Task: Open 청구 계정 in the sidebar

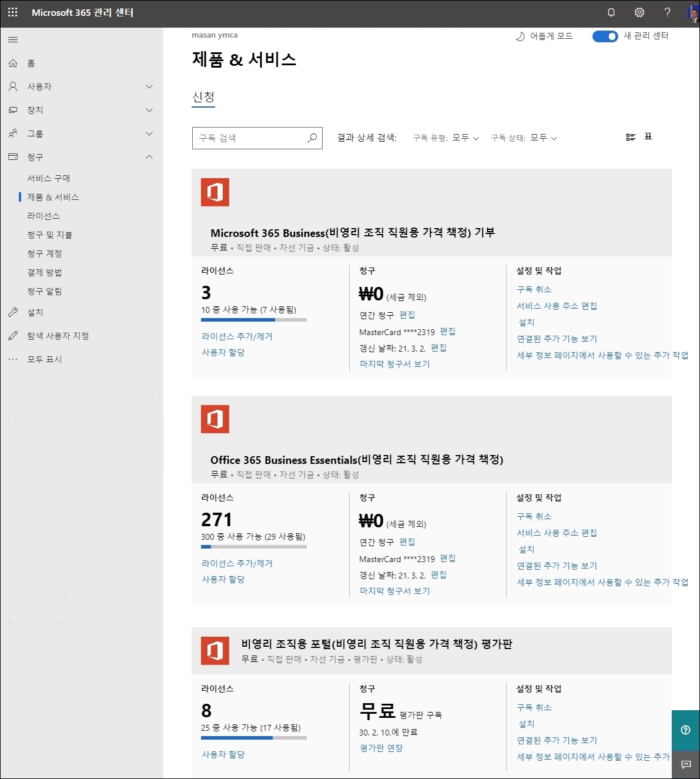Action: tap(45, 253)
